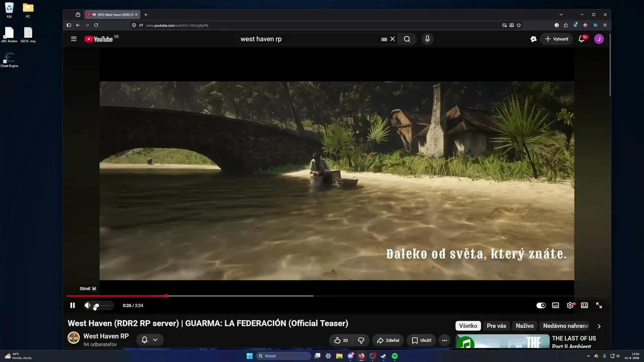Image resolution: width=644 pixels, height=362 pixels.
Task: Share the video with Zdieľať
Action: click(388, 340)
